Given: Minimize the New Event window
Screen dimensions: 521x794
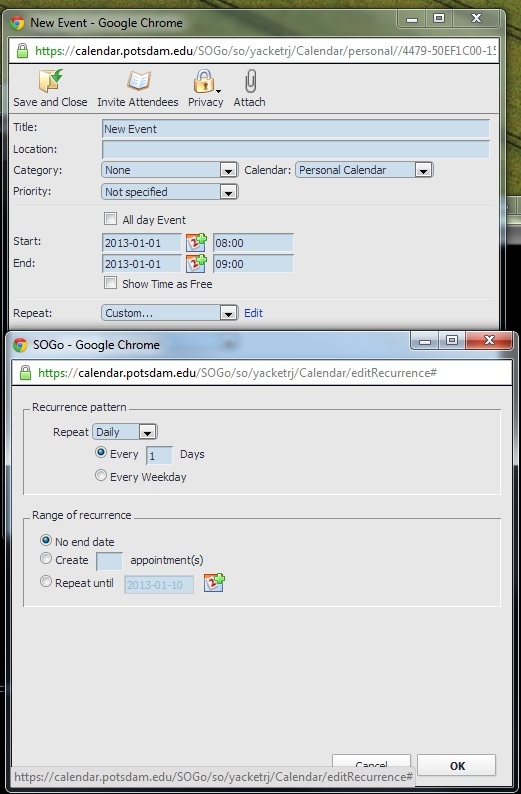Looking at the screenshot, I should pyautogui.click(x=412, y=20).
